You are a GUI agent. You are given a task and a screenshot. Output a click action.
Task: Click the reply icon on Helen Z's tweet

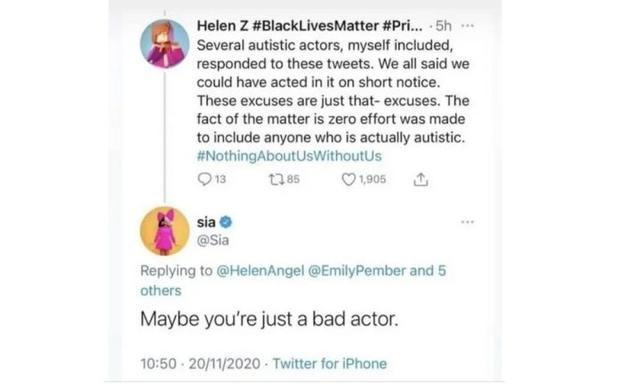tap(204, 179)
